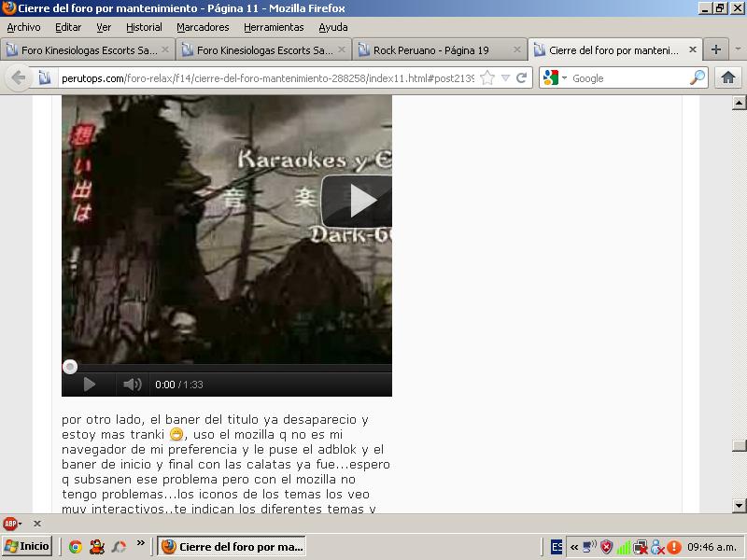Click the scrollbar down arrow
747x560 pixels.
[739, 505]
